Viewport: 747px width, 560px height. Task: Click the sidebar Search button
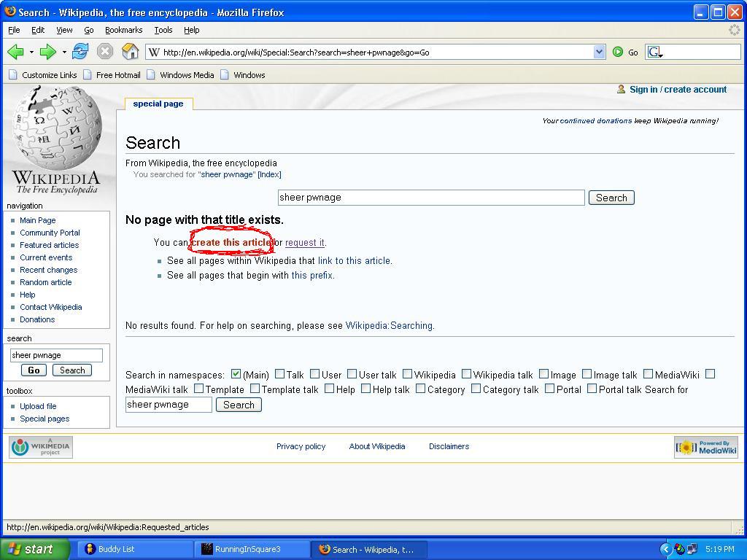pos(72,370)
